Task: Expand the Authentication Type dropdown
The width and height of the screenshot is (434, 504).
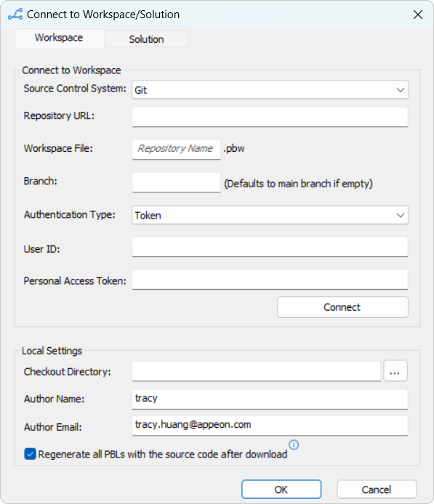Action: pyautogui.click(x=270, y=215)
